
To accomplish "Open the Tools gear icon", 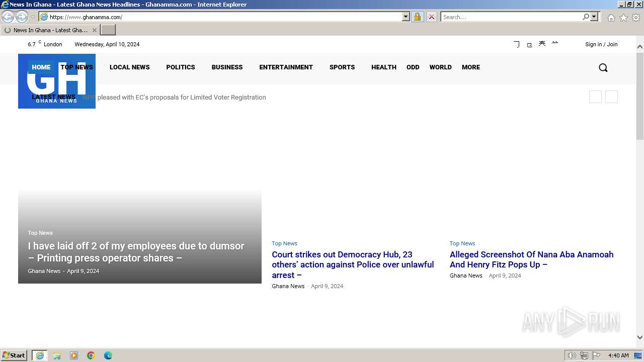I will 636,18.
